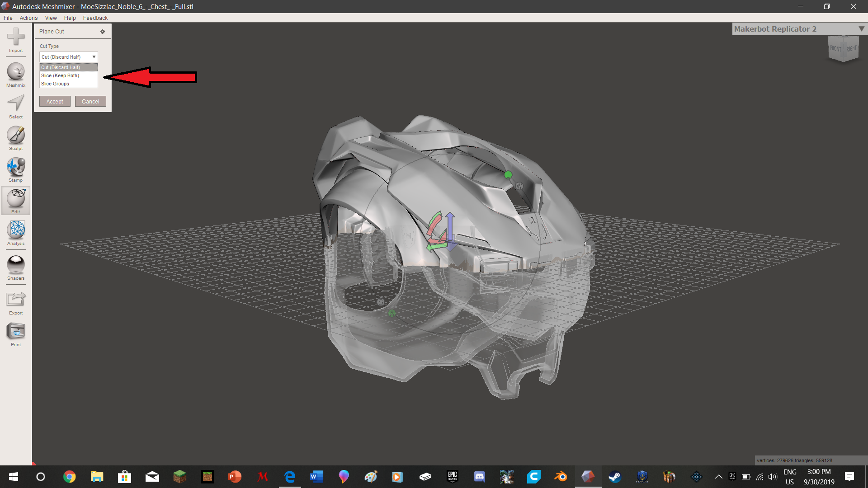Expand the Makerbot Replicator 2 printer dropdown
Image resolution: width=868 pixels, height=488 pixels.
861,29
